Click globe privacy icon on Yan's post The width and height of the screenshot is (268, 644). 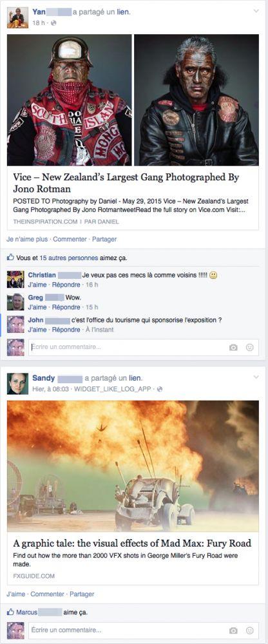(53, 23)
